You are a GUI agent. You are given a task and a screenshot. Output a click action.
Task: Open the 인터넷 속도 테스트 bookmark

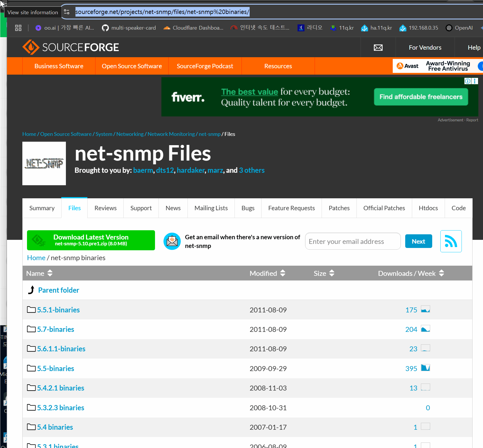tap(260, 28)
